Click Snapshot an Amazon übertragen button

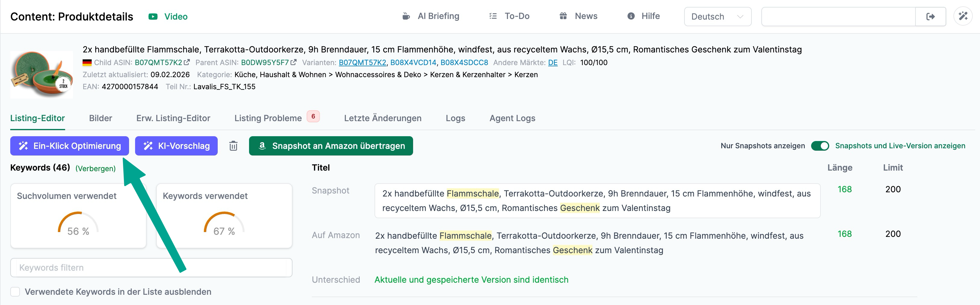tap(330, 146)
